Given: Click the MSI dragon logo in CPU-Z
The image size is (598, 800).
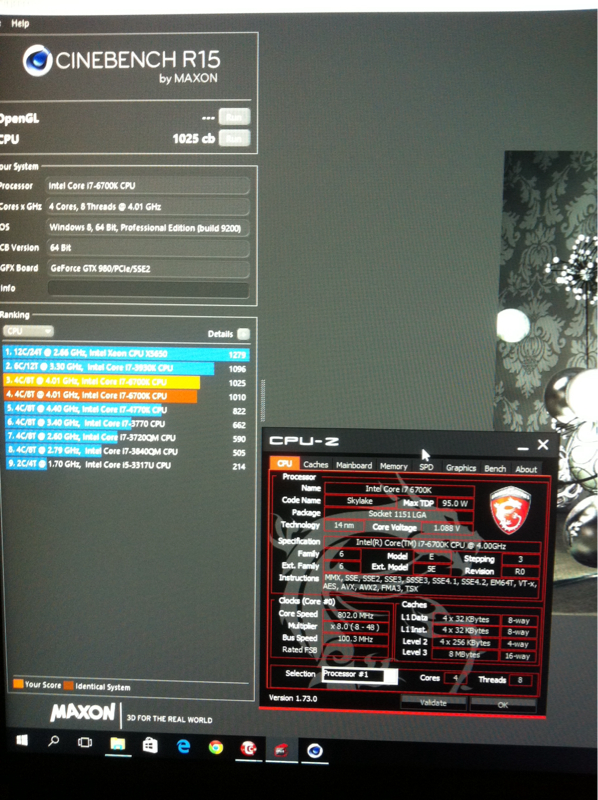Looking at the screenshot, I should pyautogui.click(x=510, y=510).
